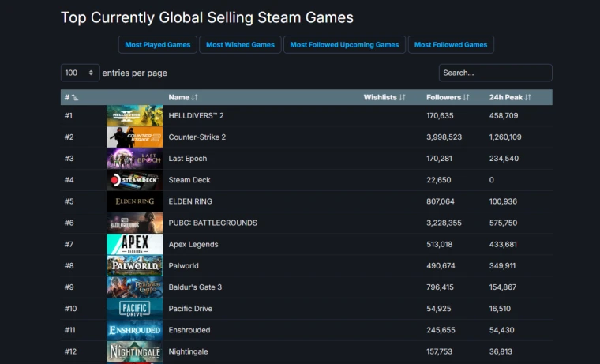The width and height of the screenshot is (600, 364).
Task: Click the HELLDIVERS 2 thumbnail image
Action: [x=134, y=116]
